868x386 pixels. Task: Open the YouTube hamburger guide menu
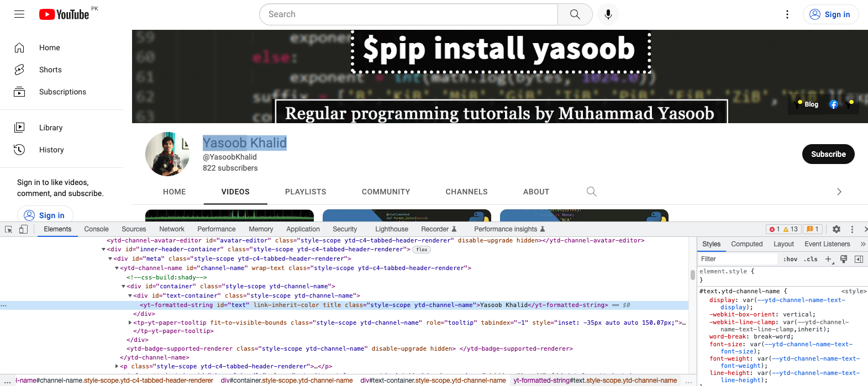click(19, 14)
